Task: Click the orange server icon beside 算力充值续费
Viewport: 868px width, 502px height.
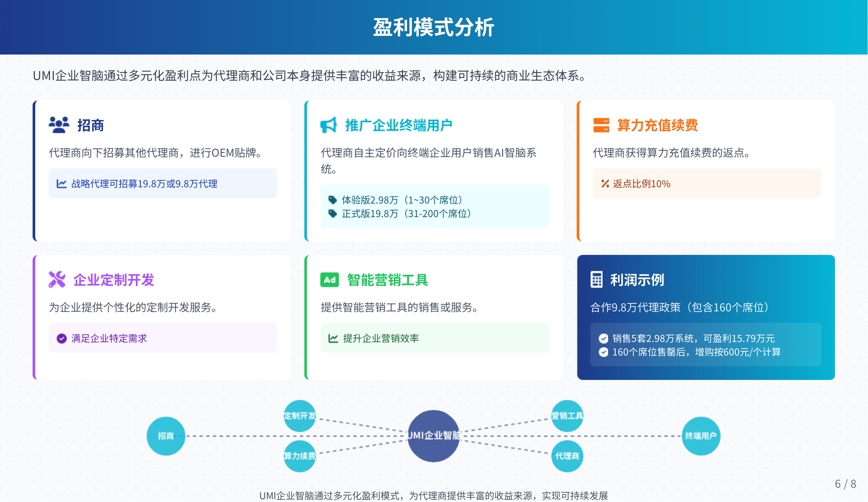Action: point(601,125)
